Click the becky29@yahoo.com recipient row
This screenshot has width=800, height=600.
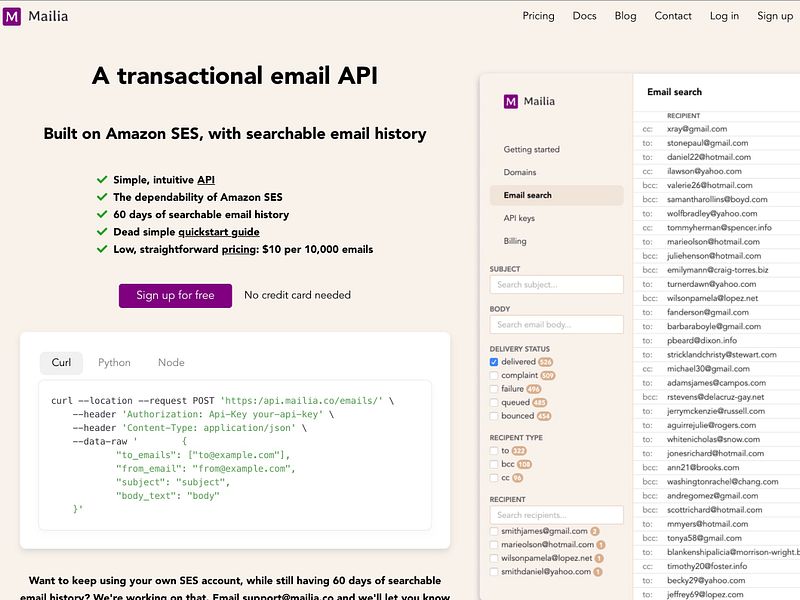[716, 581]
